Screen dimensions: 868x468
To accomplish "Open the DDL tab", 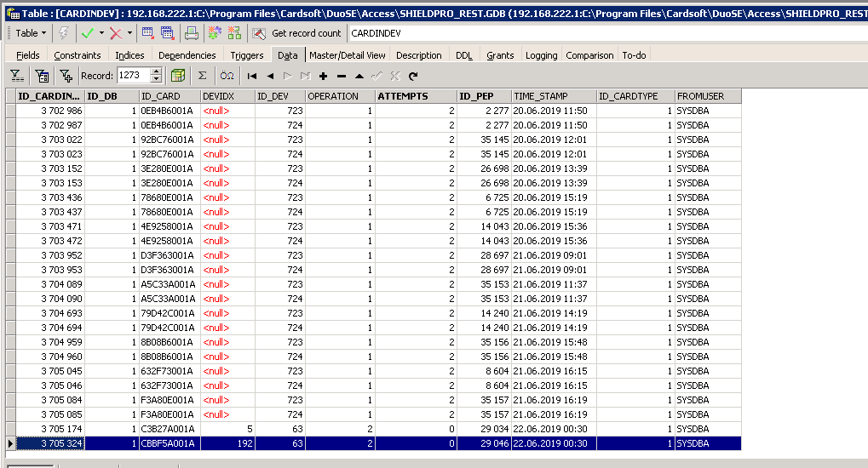I will 463,55.
